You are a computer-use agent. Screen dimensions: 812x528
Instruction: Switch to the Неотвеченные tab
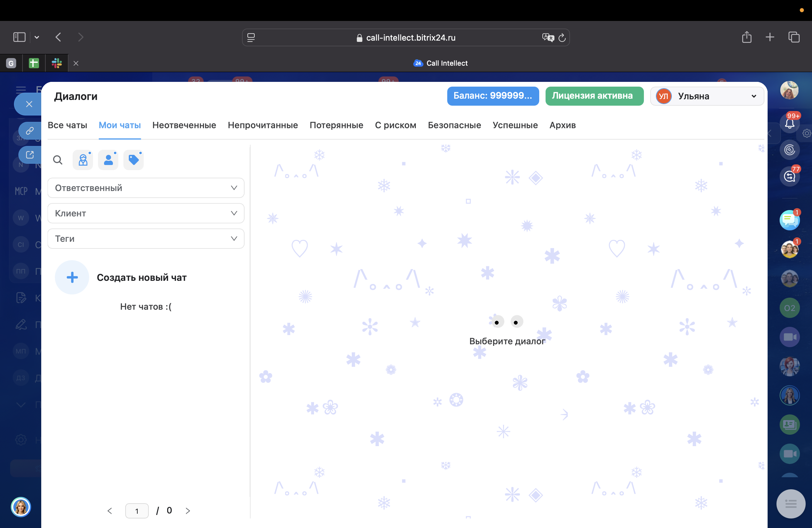pos(184,125)
